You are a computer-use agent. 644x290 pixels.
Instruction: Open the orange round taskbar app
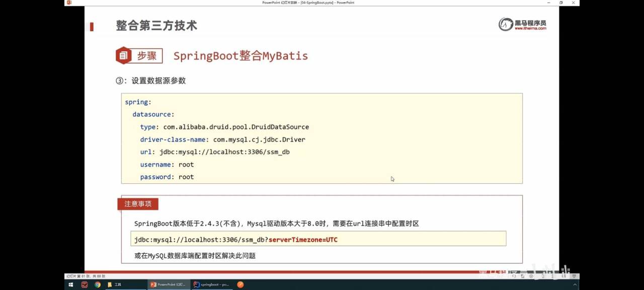(240, 284)
